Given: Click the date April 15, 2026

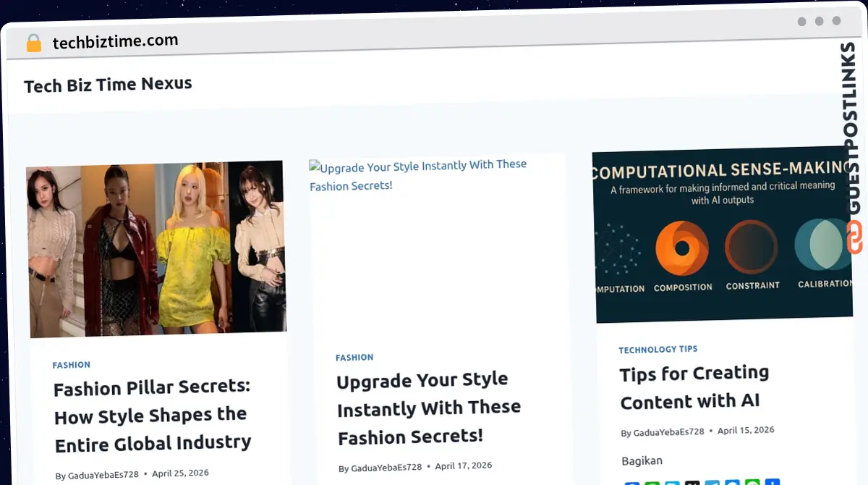Looking at the screenshot, I should [x=746, y=430].
